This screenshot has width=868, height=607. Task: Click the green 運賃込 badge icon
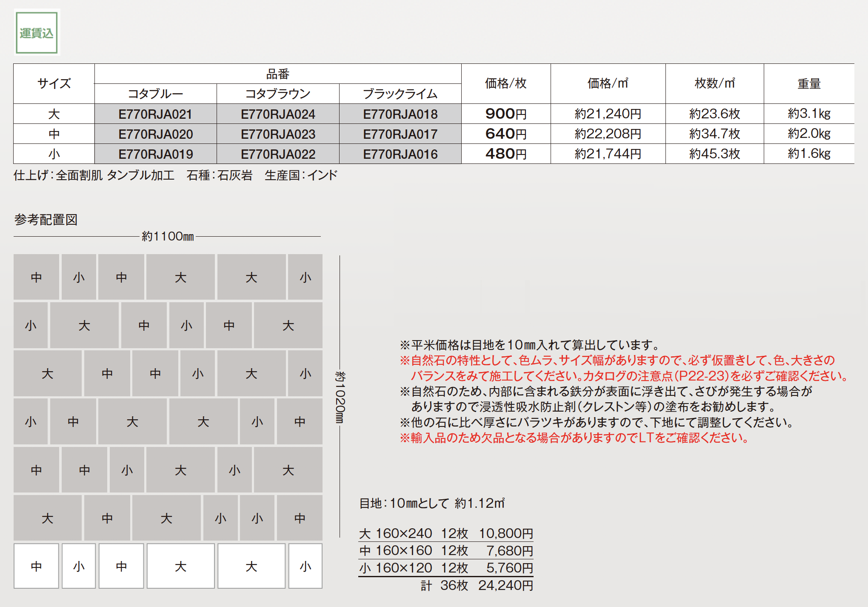coord(37,33)
